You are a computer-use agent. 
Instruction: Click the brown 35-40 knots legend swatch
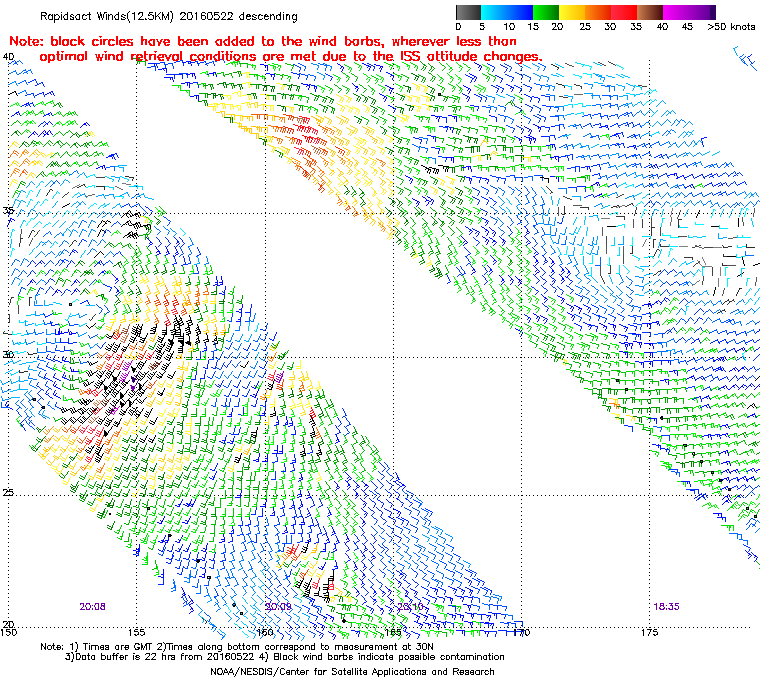(x=650, y=12)
